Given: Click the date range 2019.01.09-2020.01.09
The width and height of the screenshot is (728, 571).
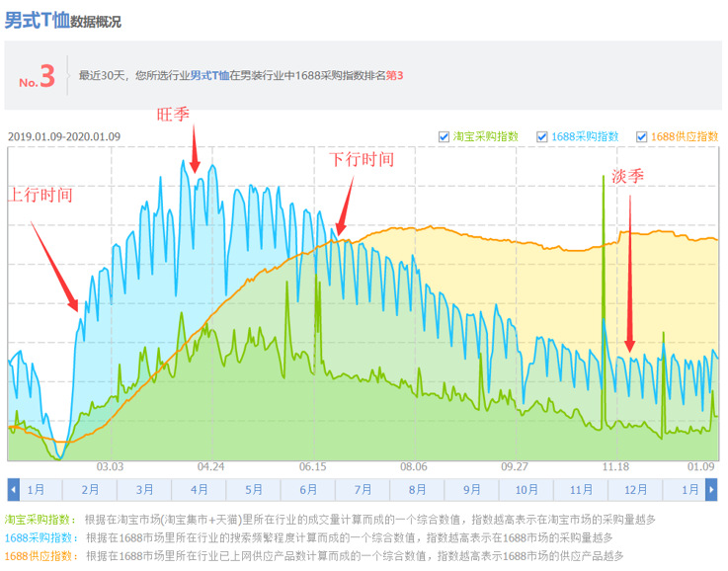Looking at the screenshot, I should click(x=64, y=136).
